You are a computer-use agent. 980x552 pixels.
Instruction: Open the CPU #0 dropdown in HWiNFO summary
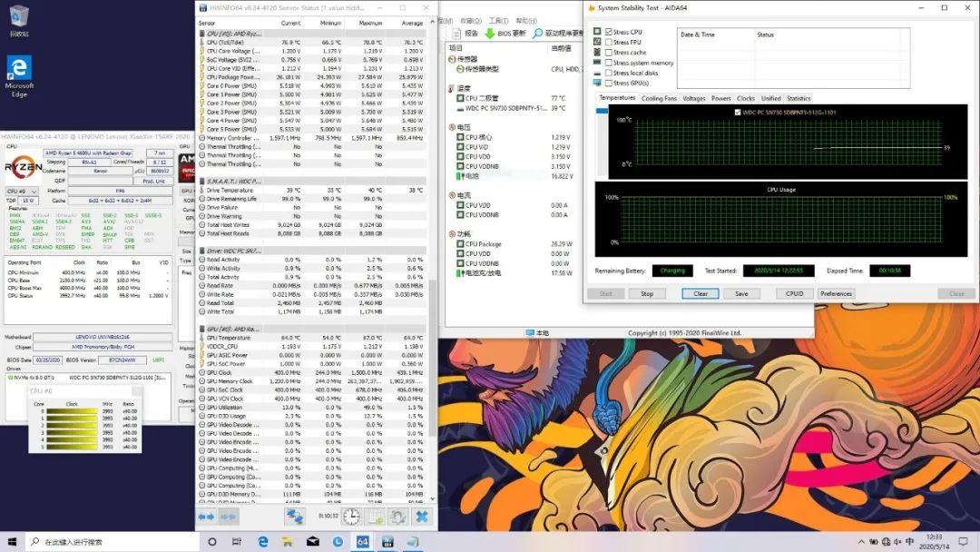pos(22,192)
